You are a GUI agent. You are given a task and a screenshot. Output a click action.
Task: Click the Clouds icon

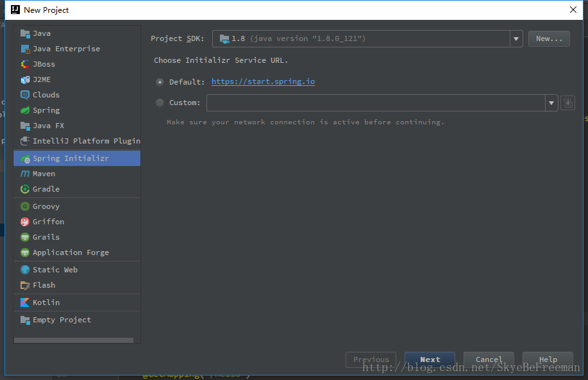tap(25, 95)
